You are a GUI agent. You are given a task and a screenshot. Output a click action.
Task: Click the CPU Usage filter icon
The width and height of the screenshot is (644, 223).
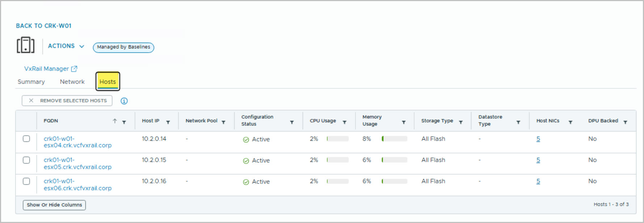click(x=345, y=122)
